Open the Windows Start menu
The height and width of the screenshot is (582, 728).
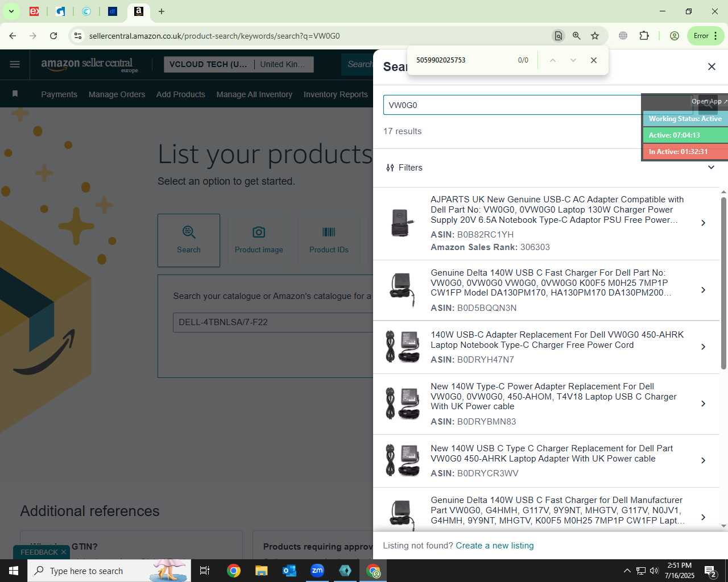tap(14, 571)
